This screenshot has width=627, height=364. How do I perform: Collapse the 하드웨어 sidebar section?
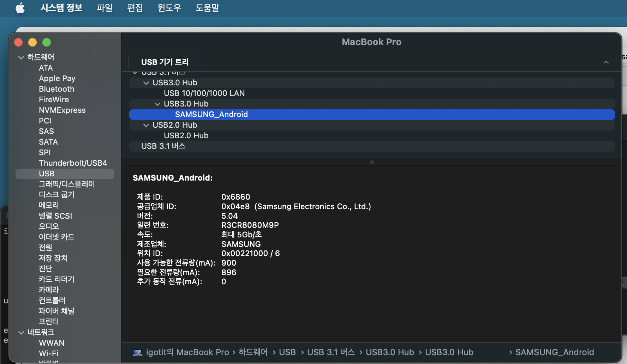point(21,57)
